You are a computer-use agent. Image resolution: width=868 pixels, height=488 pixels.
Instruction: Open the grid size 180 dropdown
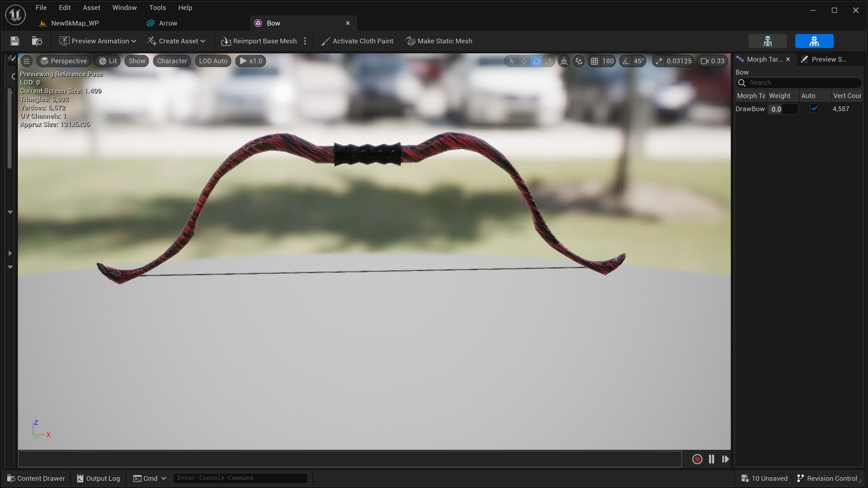point(608,61)
